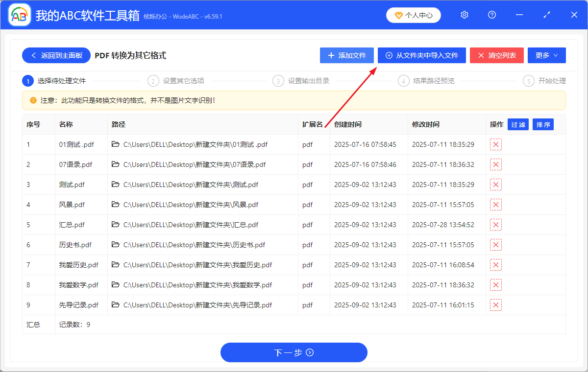Open the 更多 dropdown menu
Image resolution: width=588 pixels, height=372 pixels.
tap(546, 55)
